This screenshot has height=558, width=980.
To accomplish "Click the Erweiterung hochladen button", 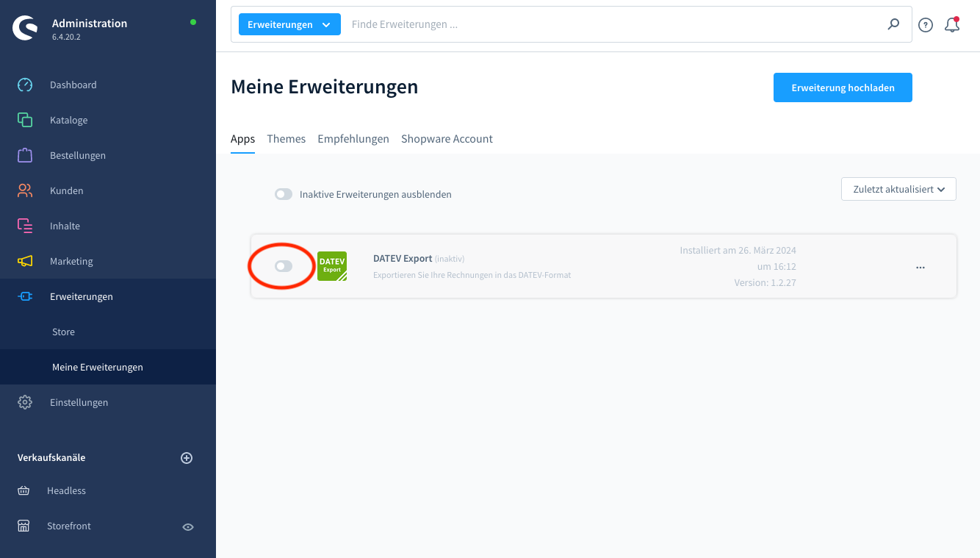I will pos(843,87).
